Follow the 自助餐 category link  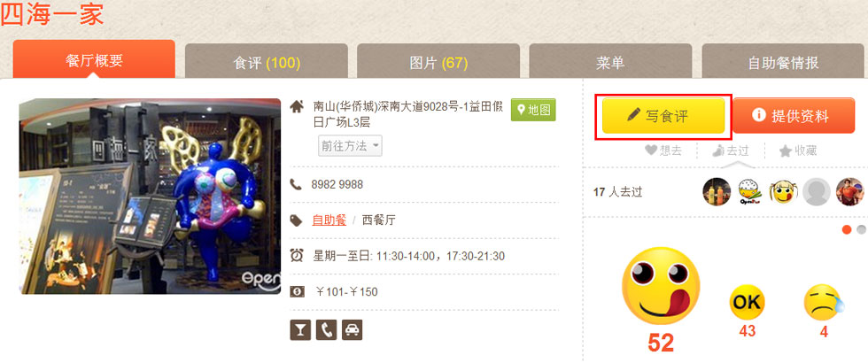pos(329,220)
